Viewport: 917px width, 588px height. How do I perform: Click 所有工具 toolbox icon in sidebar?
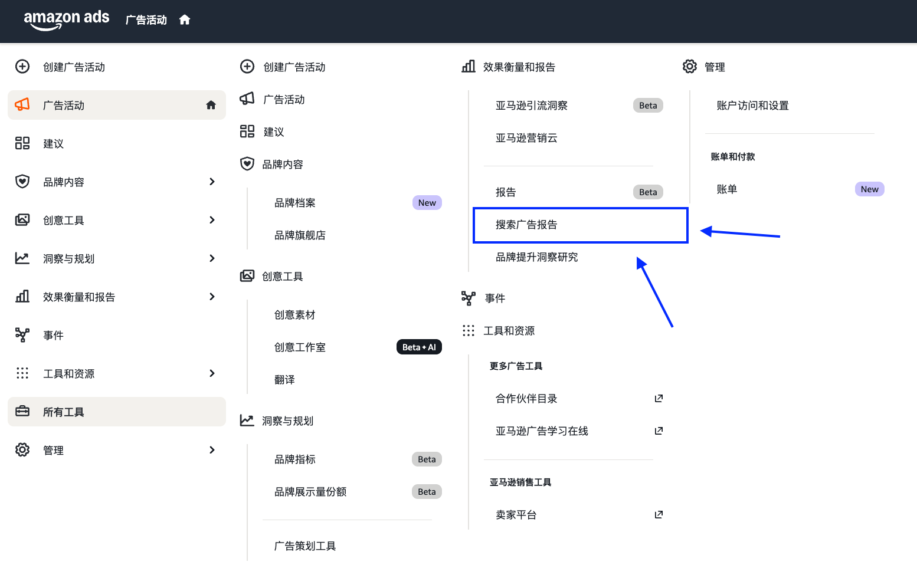click(x=22, y=411)
